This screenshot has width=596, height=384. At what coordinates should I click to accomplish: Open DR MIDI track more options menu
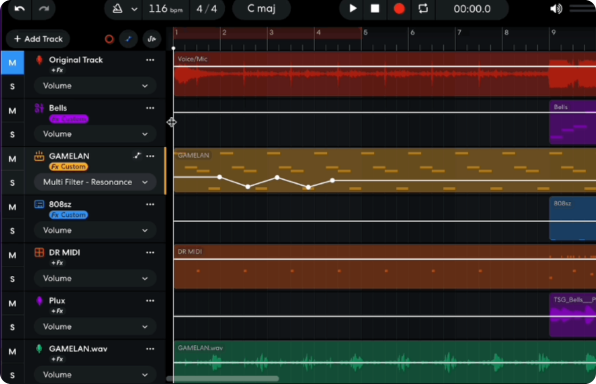pos(150,252)
